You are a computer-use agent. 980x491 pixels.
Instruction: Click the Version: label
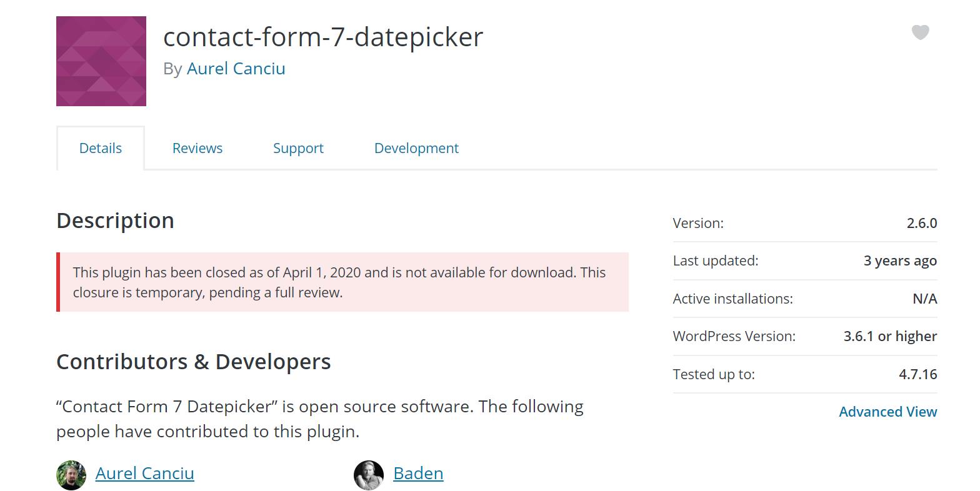(698, 223)
